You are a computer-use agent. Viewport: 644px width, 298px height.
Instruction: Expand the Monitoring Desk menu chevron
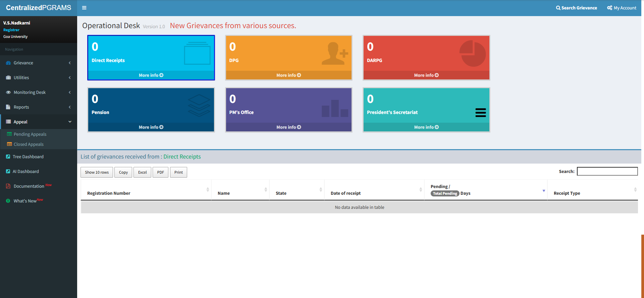(x=70, y=93)
